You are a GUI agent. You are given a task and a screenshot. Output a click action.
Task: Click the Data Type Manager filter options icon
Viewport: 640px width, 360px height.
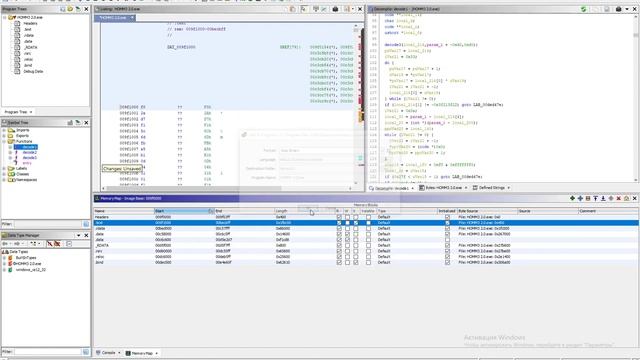[x=86, y=351]
